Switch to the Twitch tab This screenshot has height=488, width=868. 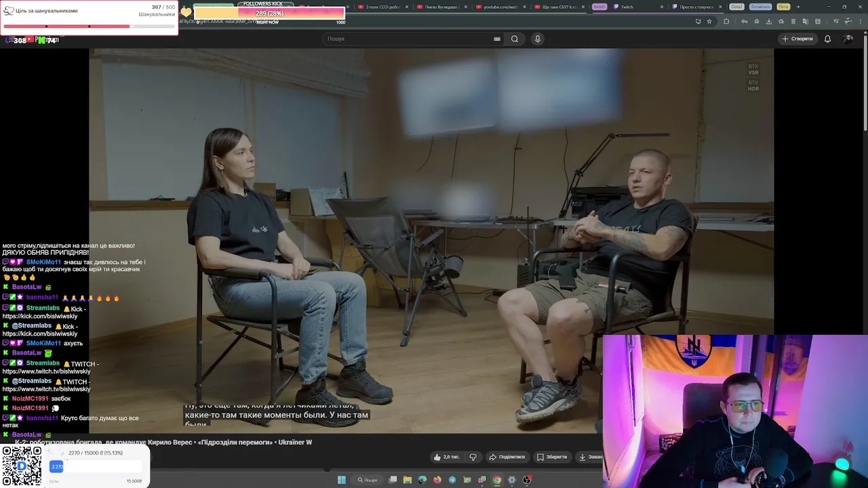637,7
